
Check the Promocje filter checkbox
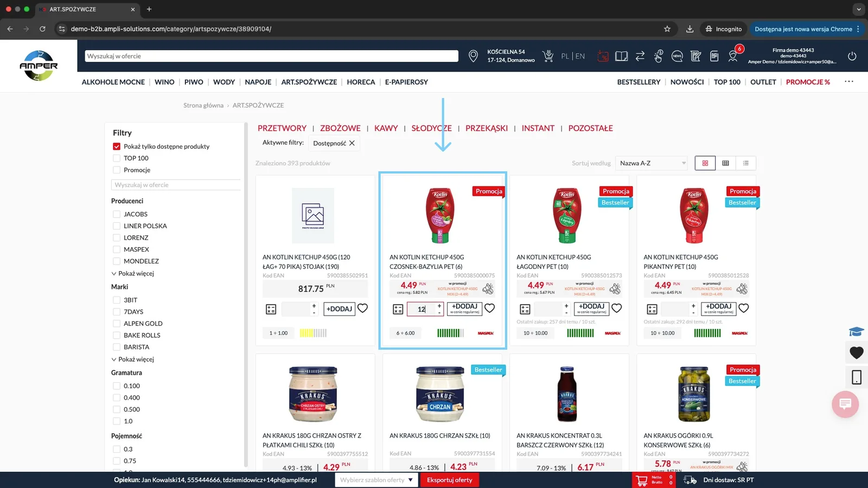coord(117,170)
